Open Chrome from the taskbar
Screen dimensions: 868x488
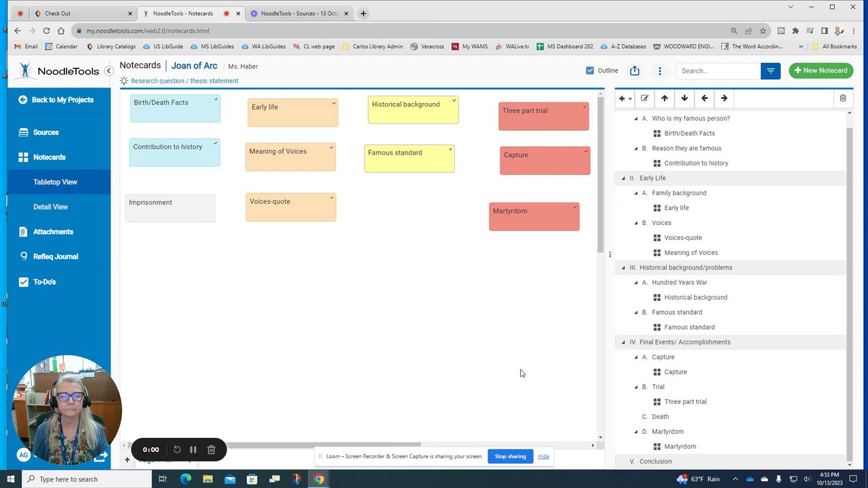pos(319,479)
